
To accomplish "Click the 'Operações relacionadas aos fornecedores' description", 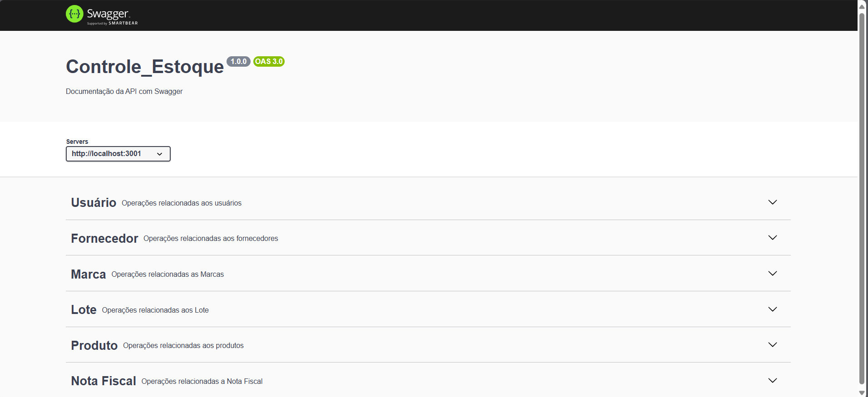I will point(211,239).
